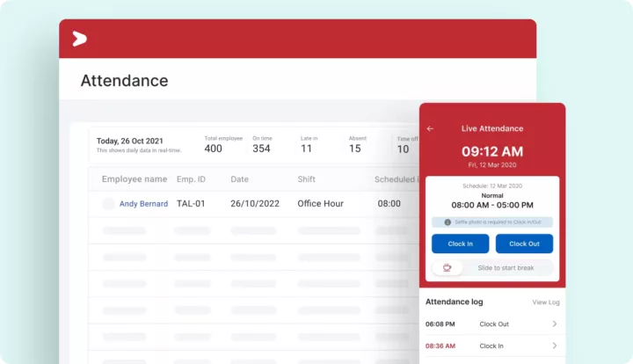Expand the 06:08 PM Clock Out entry
633x364 pixels.
(x=554, y=324)
